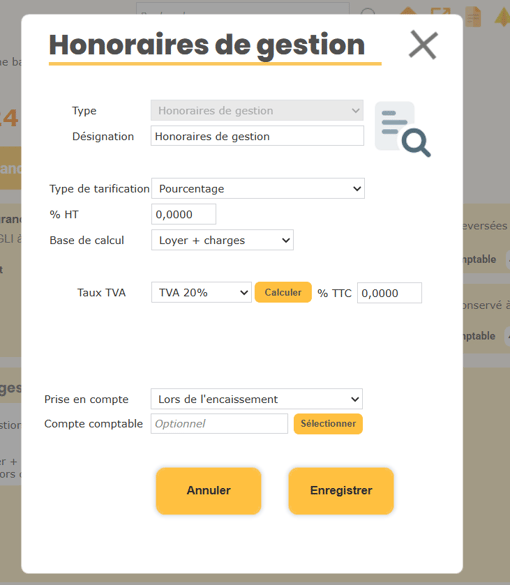Image resolution: width=510 pixels, height=585 pixels.
Task: Cancel with the Annuler button
Action: click(x=209, y=491)
